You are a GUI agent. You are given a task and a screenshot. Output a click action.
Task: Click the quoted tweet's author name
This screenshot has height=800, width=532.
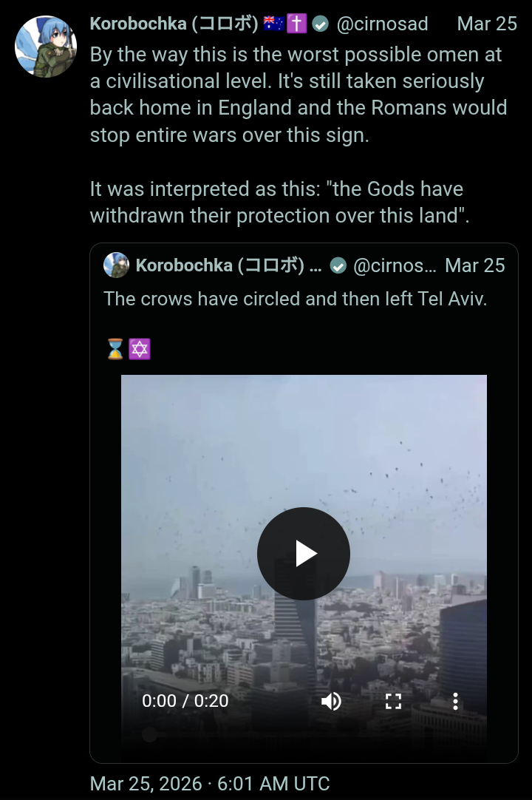228,265
